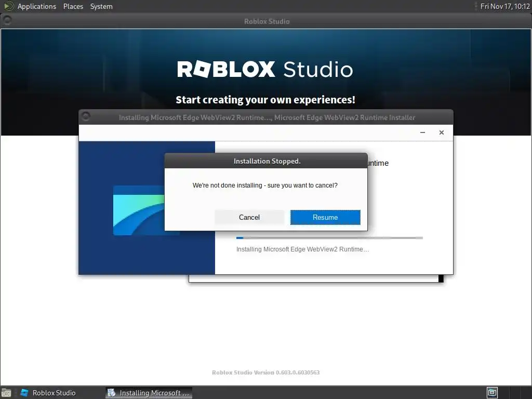
Task: Click the installer progress bar
Action: pyautogui.click(x=329, y=238)
